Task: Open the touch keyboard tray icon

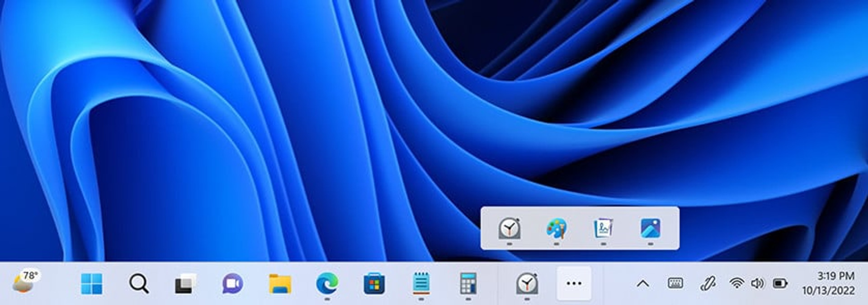Action: click(x=675, y=283)
